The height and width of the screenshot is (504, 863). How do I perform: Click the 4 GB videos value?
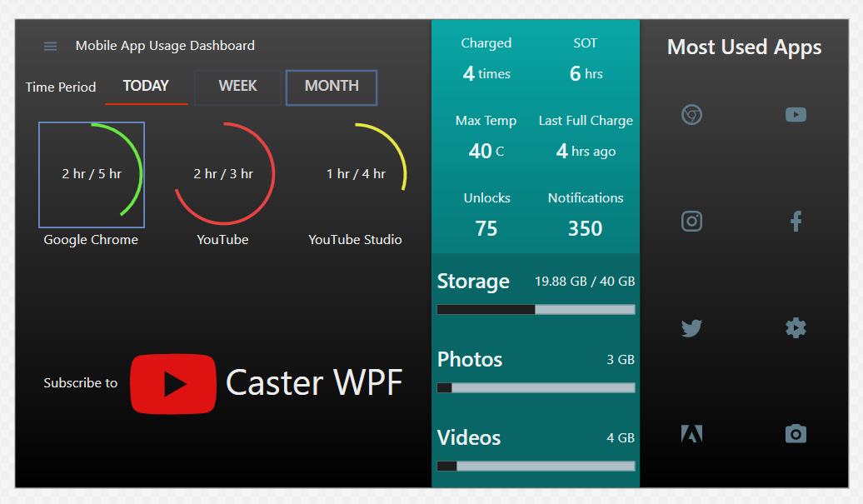tap(621, 438)
